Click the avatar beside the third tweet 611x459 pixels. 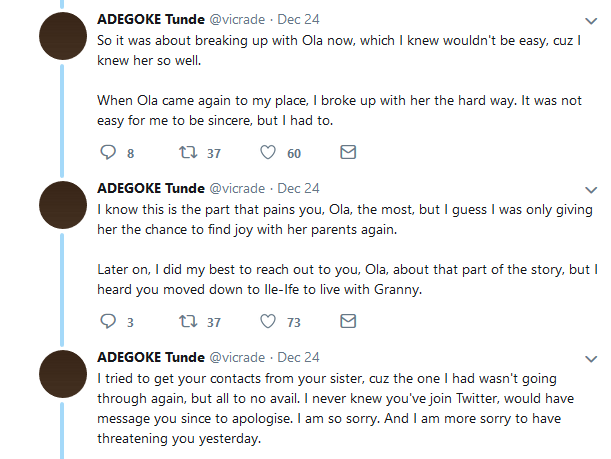(63, 374)
